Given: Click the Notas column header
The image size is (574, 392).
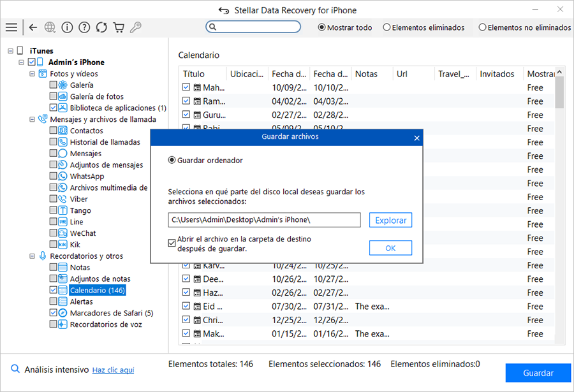Looking at the screenshot, I should [x=372, y=74].
